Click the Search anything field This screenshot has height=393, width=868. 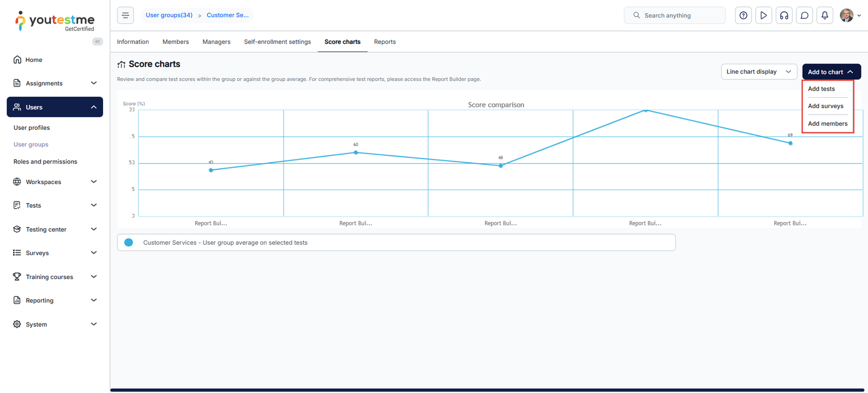tap(678, 15)
